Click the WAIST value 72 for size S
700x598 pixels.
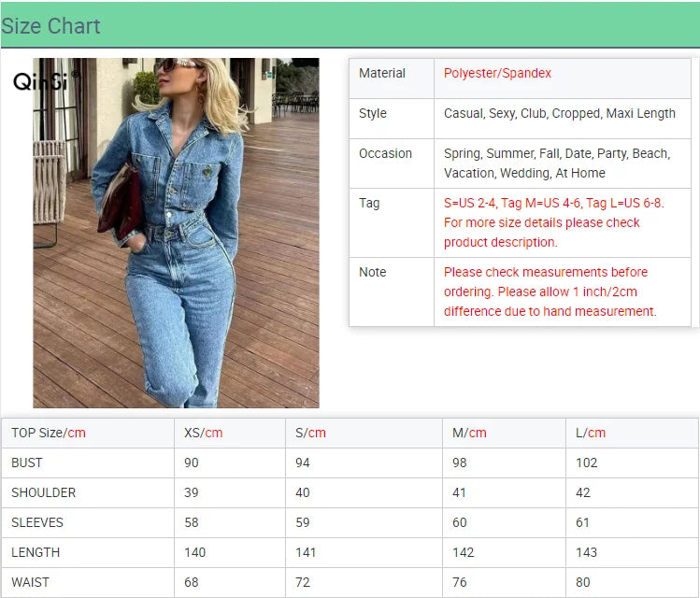pyautogui.click(x=303, y=582)
